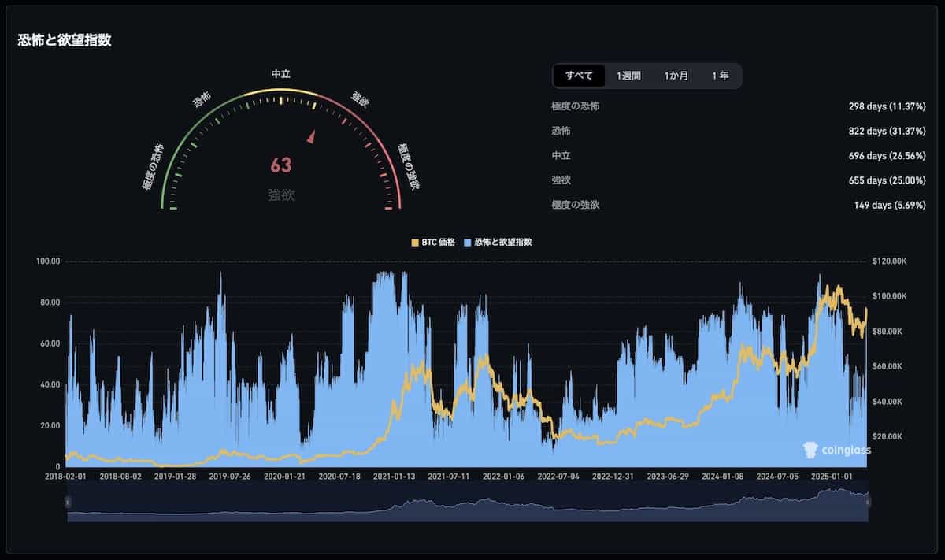Click the $120.00K right axis label
The width and height of the screenshot is (945, 560).
coord(890,261)
